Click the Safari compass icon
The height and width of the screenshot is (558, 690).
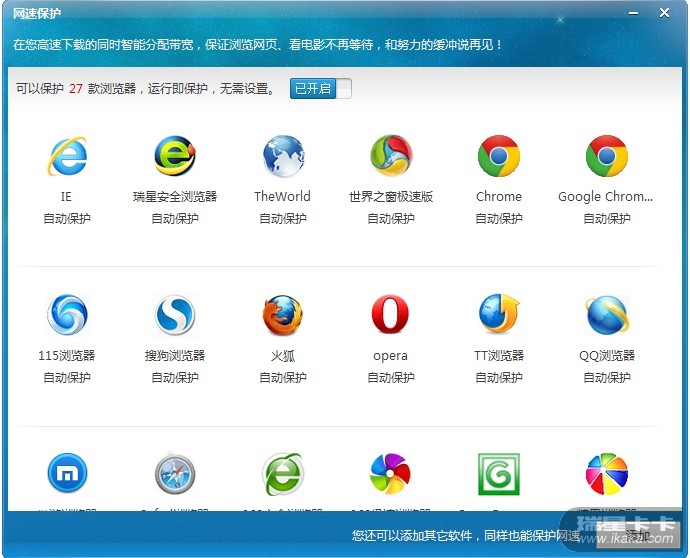pos(175,473)
